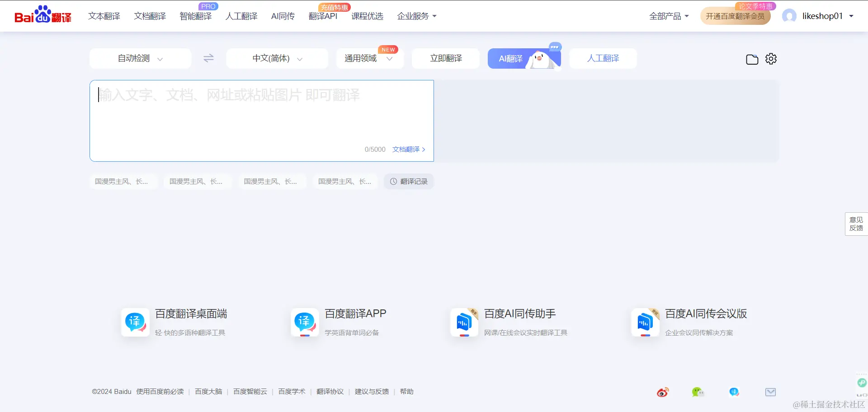The width and height of the screenshot is (868, 412).
Task: Click the Baidu 翻译 logo
Action: click(43, 14)
